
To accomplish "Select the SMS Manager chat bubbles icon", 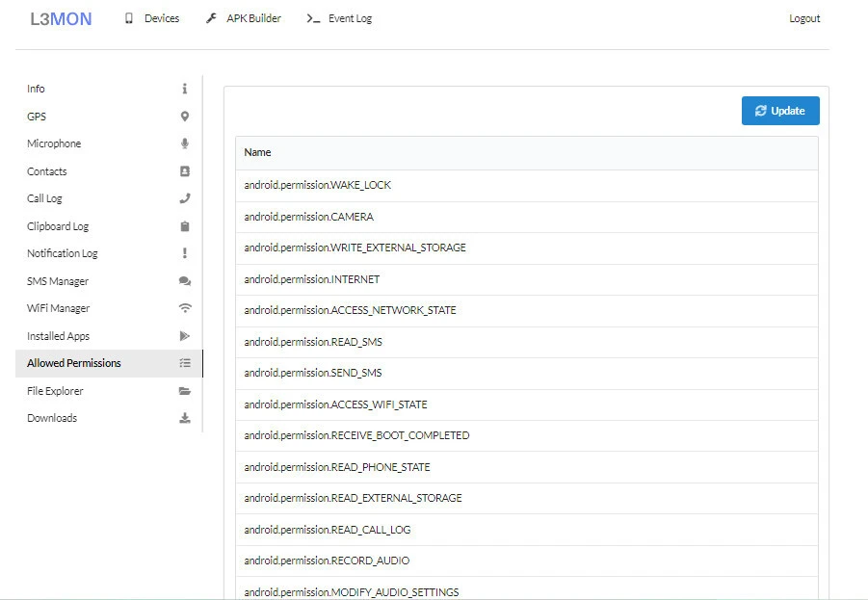I will coord(185,281).
